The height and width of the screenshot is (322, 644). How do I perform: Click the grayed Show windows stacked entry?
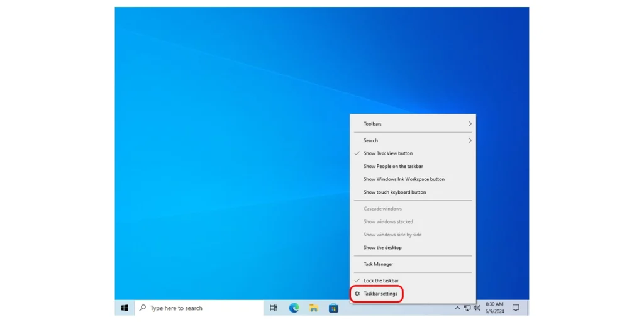pos(413,221)
